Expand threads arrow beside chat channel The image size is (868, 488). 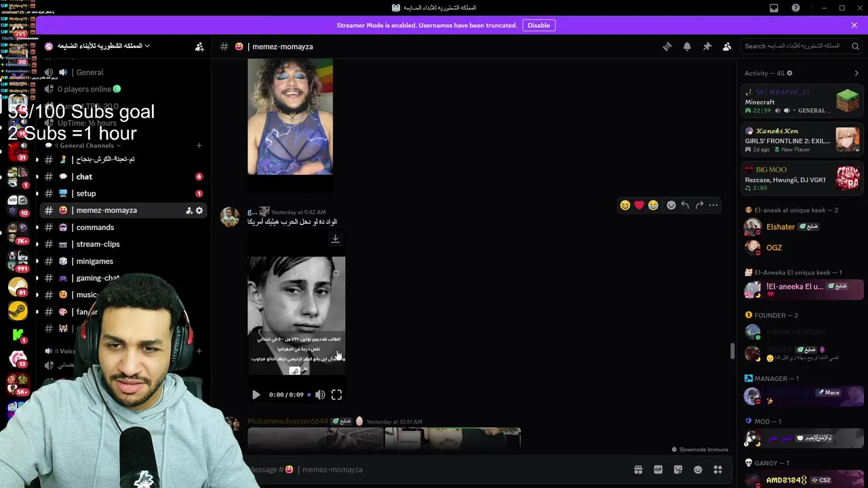[37, 177]
